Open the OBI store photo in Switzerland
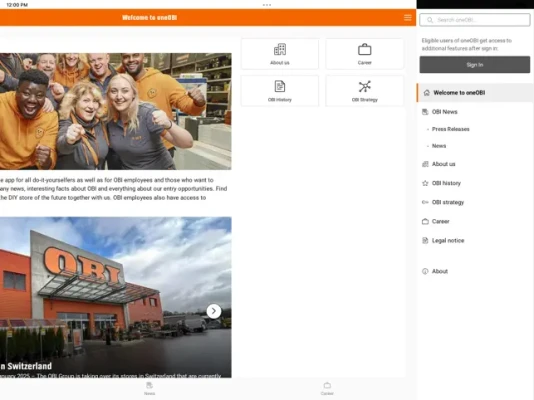The width and height of the screenshot is (534, 400). pyautogui.click(x=115, y=297)
